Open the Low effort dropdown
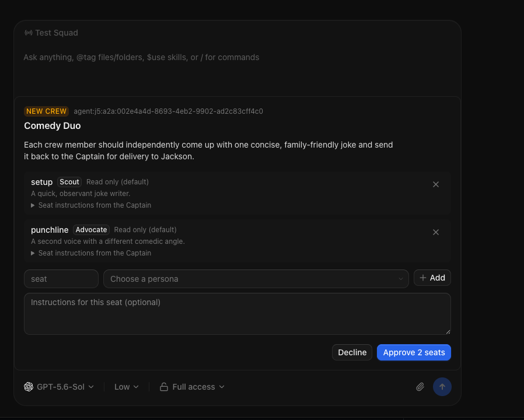 point(126,387)
